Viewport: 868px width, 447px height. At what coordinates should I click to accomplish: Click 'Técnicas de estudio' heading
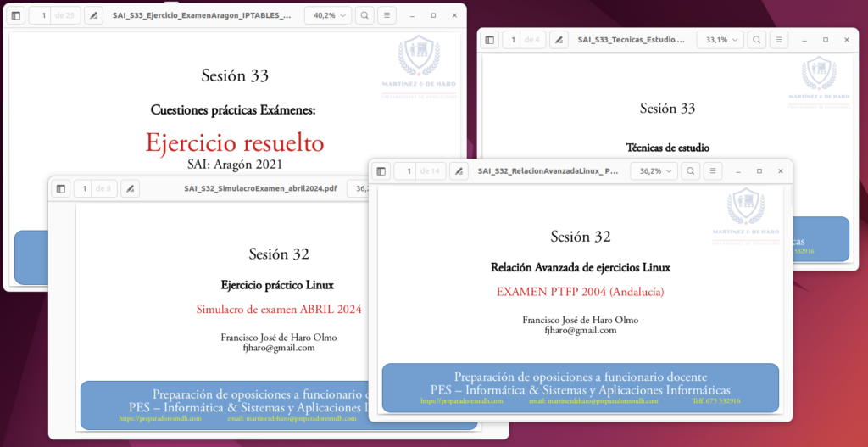pyautogui.click(x=668, y=148)
